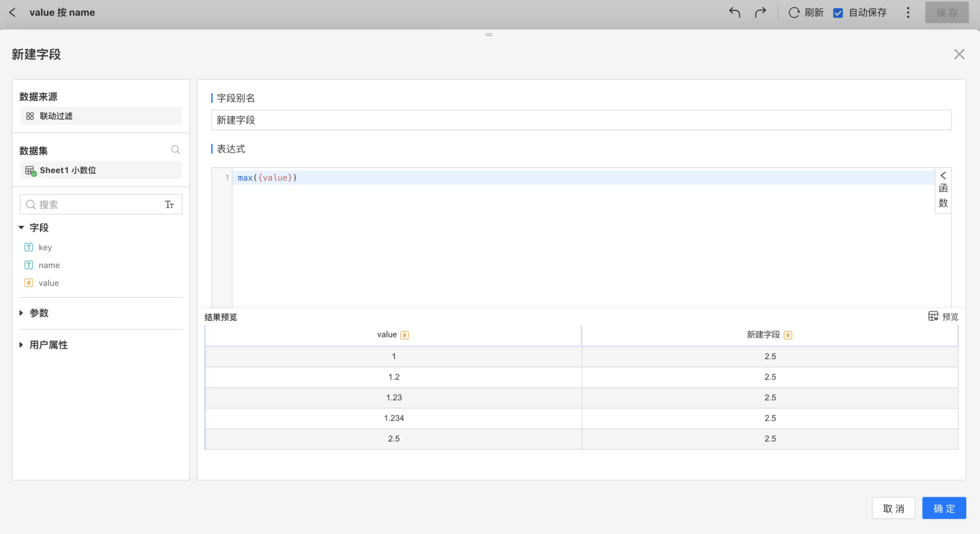Select the key field in list
The width and height of the screenshot is (980, 534).
(45, 248)
